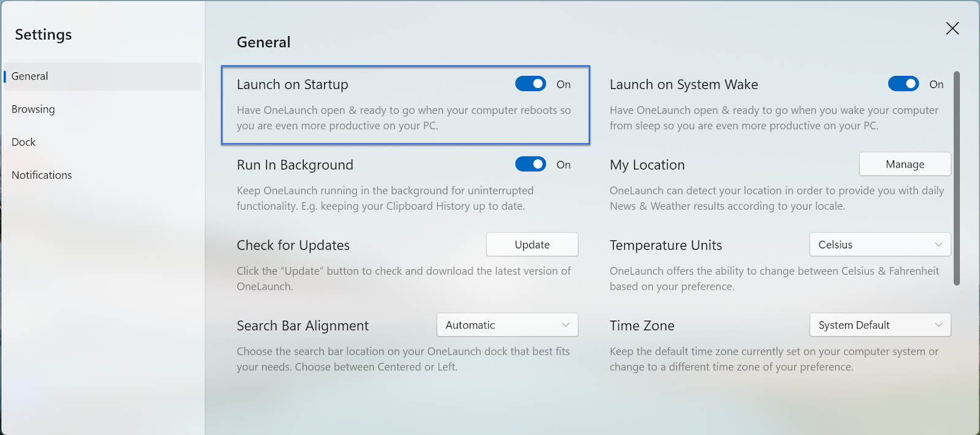
Task: Expand the Search Bar Alignment dropdown set to Automatic
Action: point(507,325)
